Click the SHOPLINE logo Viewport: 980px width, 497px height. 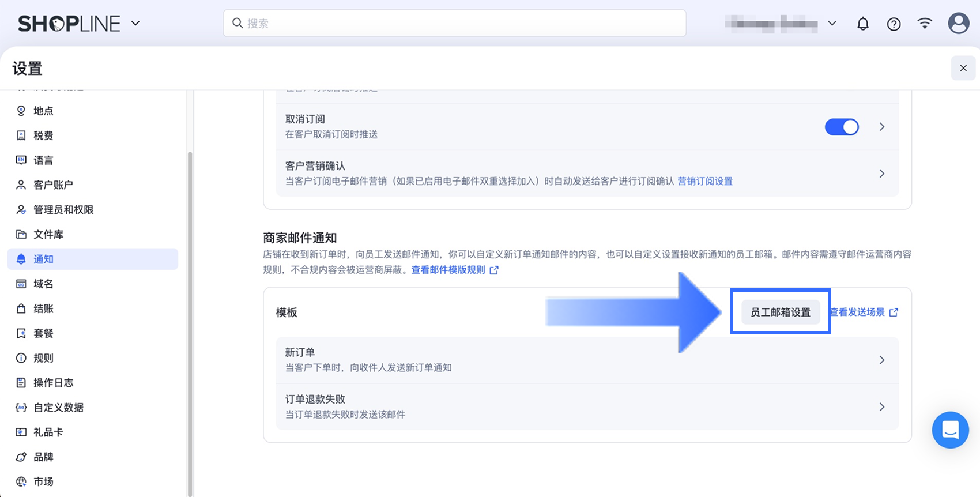pos(69,24)
